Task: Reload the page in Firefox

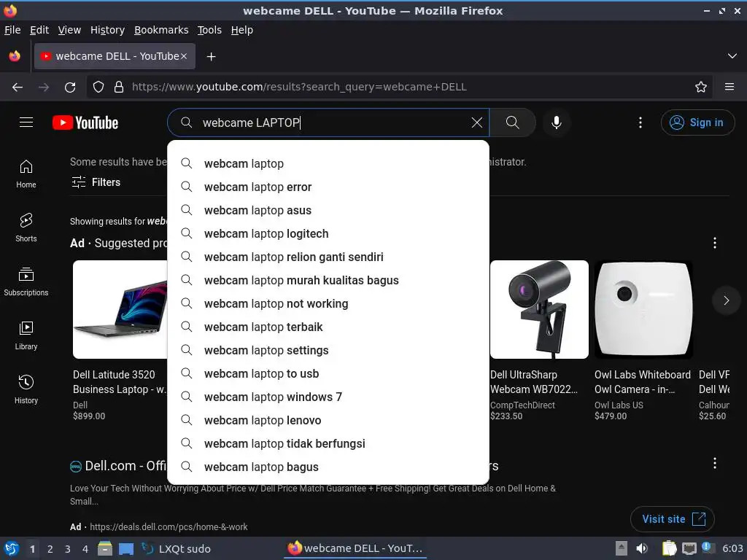Action: coord(70,87)
